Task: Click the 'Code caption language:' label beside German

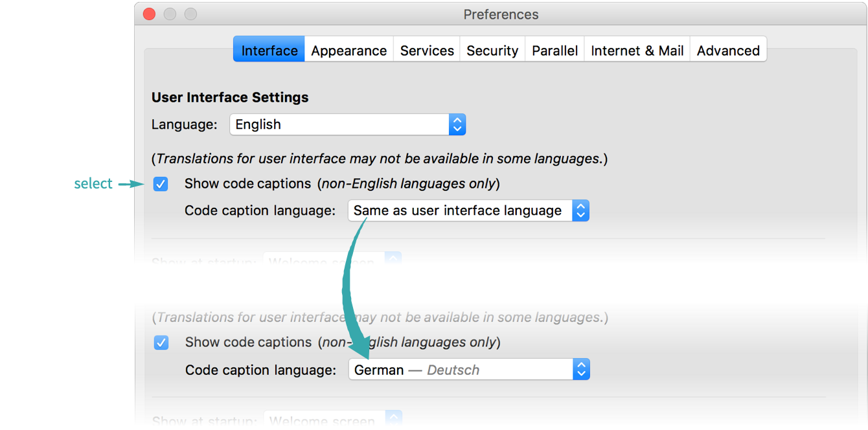Action: pyautogui.click(x=260, y=370)
